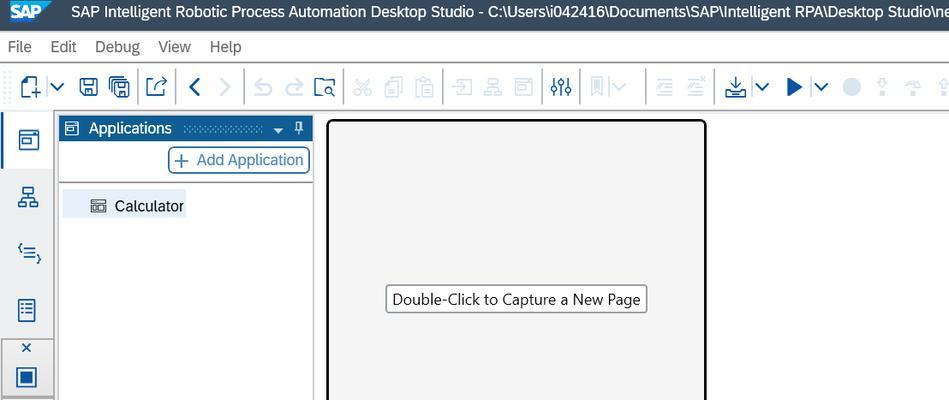Click the Export project icon

pos(156,87)
